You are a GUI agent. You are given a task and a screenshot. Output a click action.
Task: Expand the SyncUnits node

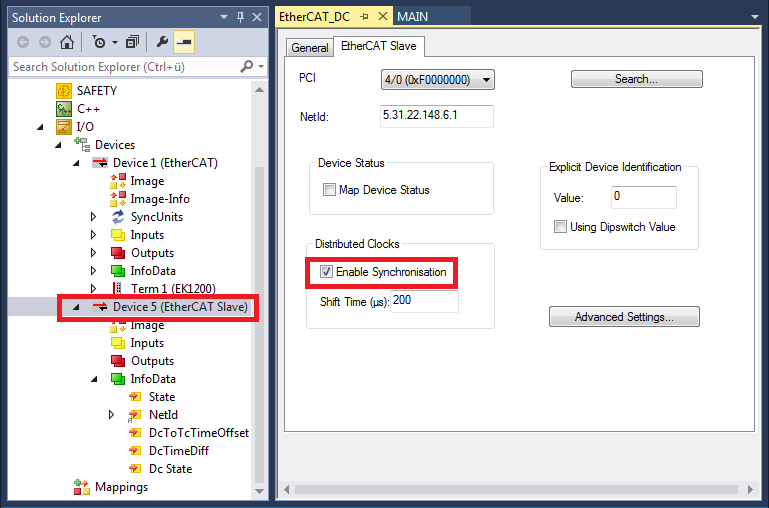click(x=93, y=217)
